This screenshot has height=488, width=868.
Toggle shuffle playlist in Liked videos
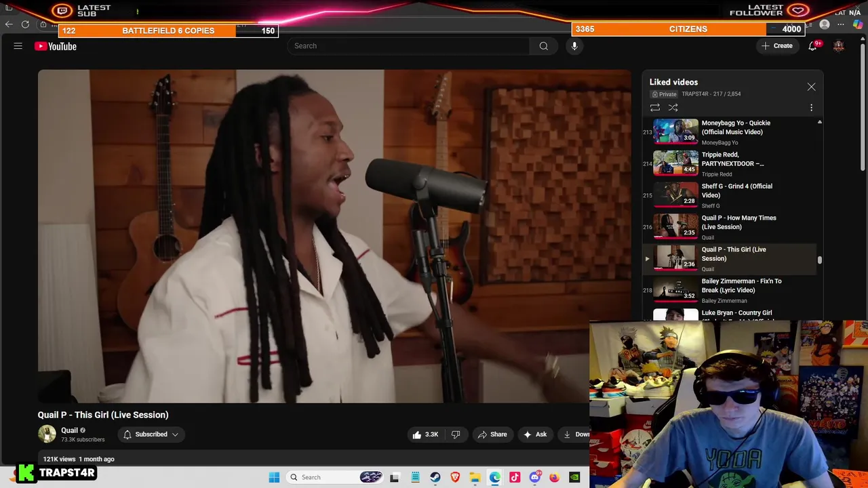(673, 108)
